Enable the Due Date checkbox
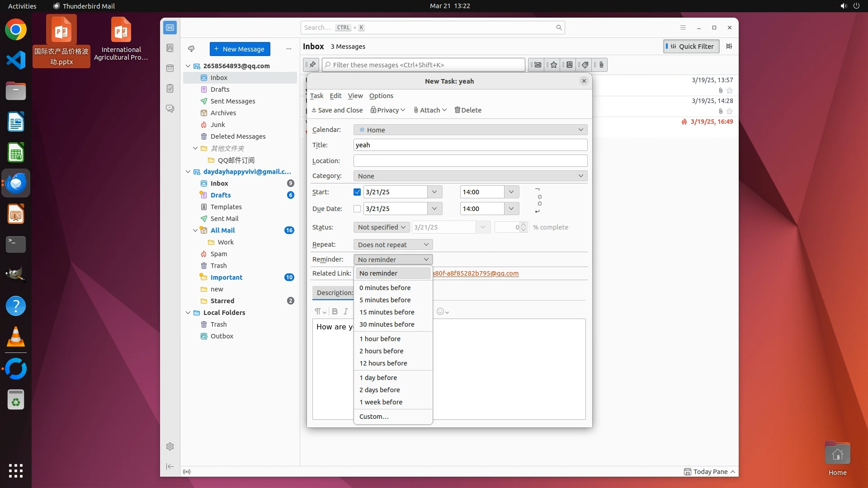The width and height of the screenshot is (868, 488). 357,209
